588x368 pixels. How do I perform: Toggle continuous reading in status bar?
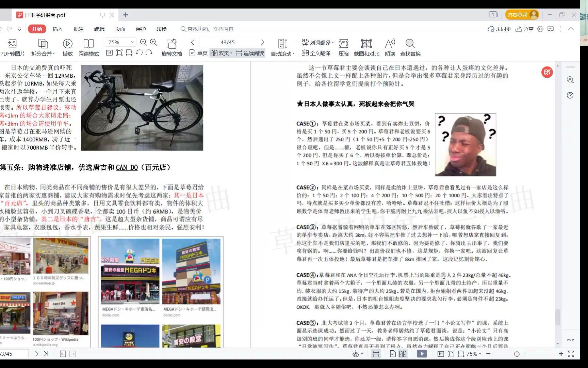coord(376,354)
